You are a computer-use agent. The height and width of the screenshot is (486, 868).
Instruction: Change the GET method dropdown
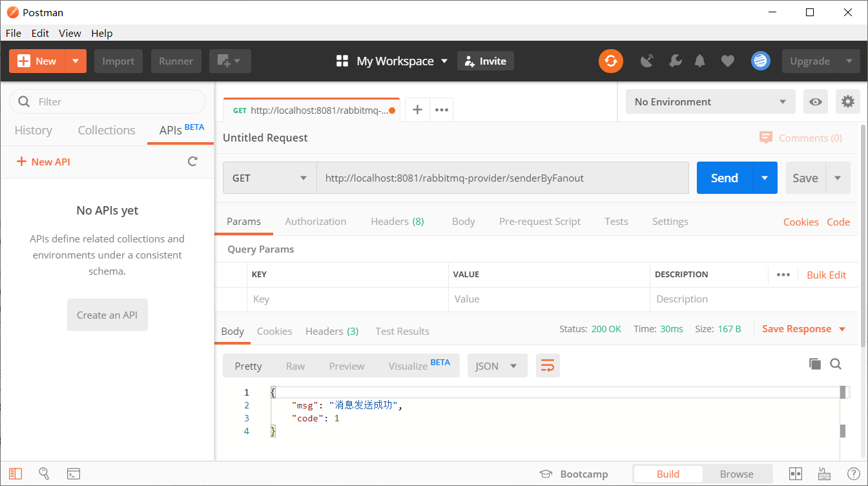269,178
